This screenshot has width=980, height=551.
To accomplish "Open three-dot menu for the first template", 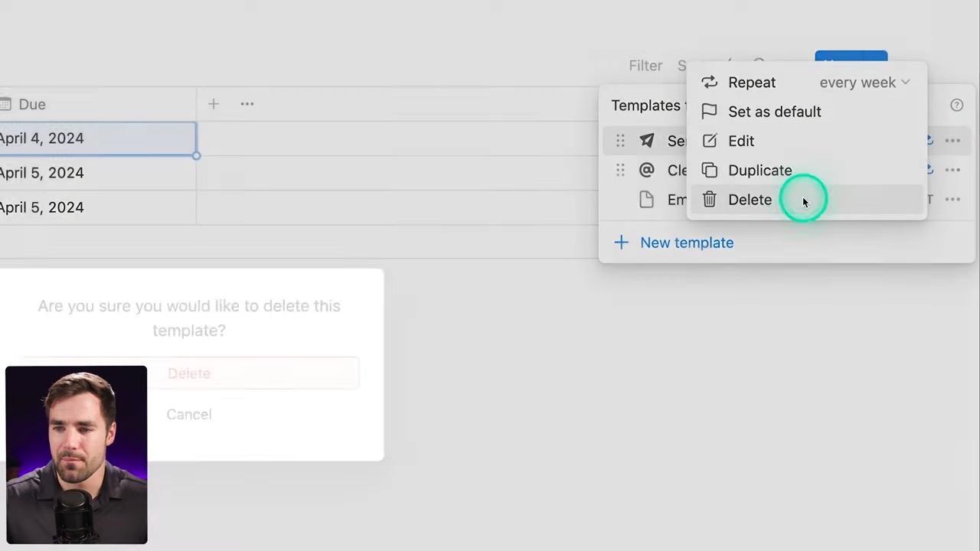I will (952, 141).
